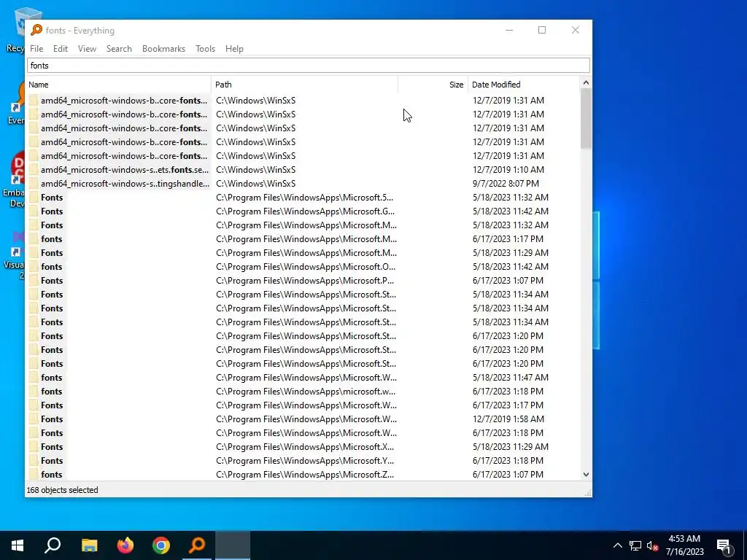Screen dimensions: 747x560
Task: Open the Bookmarks menu
Action: [x=163, y=49]
